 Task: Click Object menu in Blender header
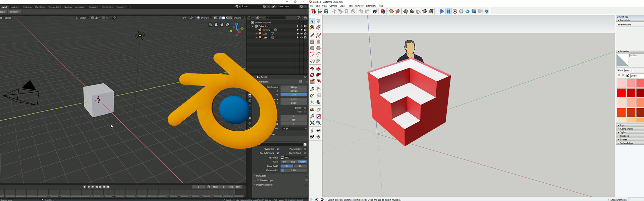(x=8, y=18)
